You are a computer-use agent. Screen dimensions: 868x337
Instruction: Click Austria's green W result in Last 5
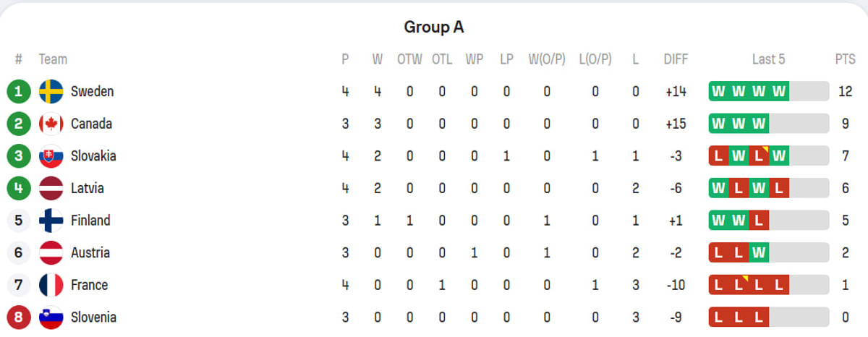tap(758, 252)
